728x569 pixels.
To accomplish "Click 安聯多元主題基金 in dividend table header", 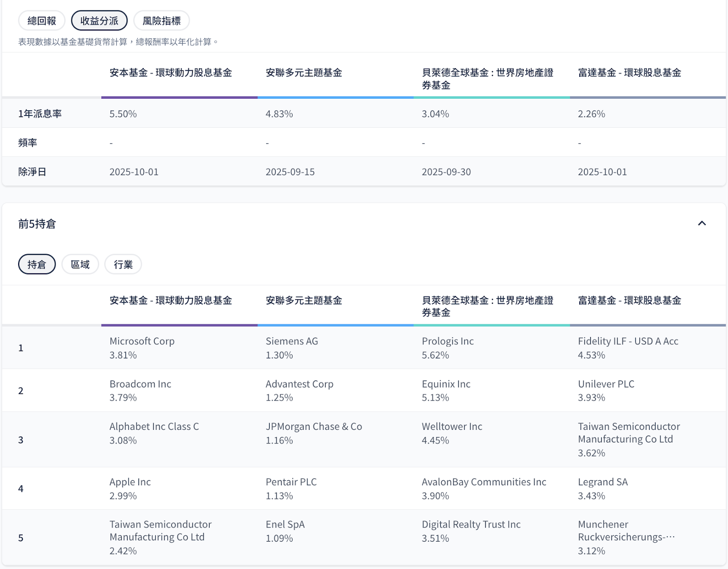I will [x=304, y=73].
